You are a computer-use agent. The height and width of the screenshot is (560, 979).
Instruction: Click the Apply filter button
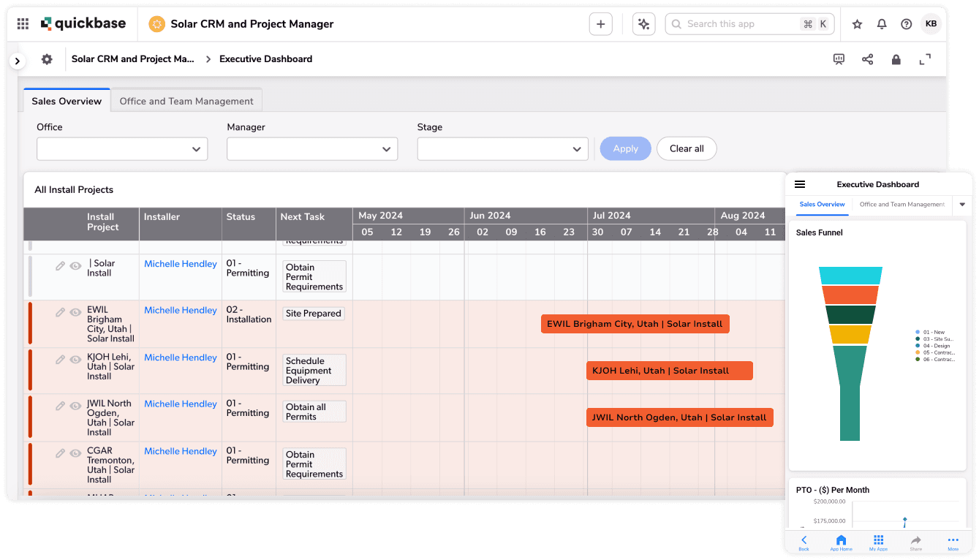(x=625, y=148)
